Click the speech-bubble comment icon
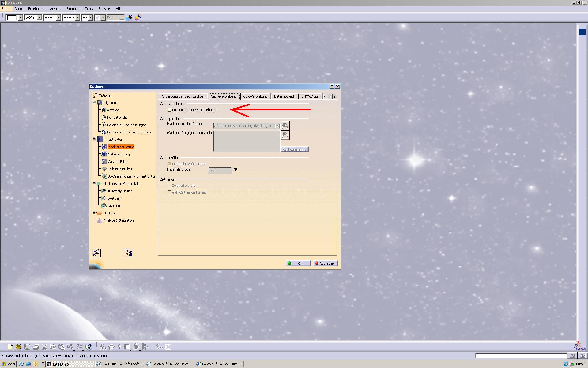The width and height of the screenshot is (588, 368). pos(111,347)
